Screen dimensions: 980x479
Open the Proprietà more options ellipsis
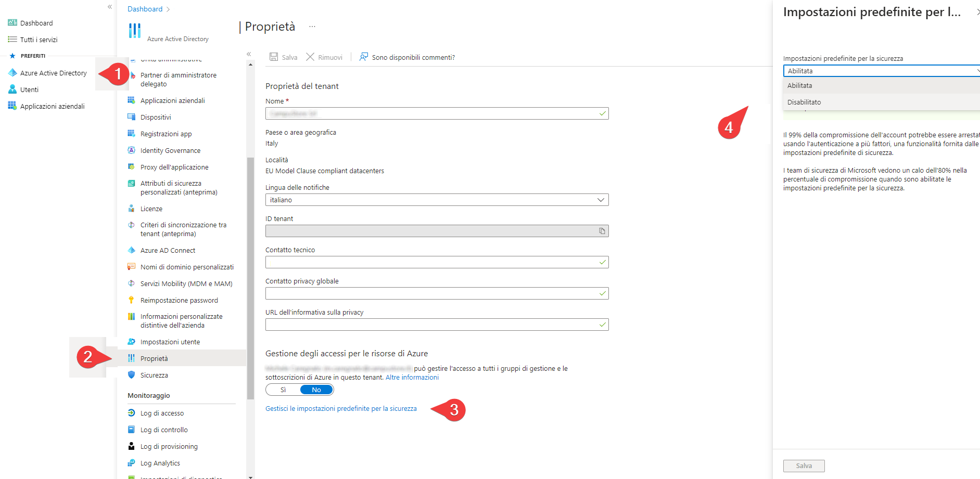tap(312, 27)
